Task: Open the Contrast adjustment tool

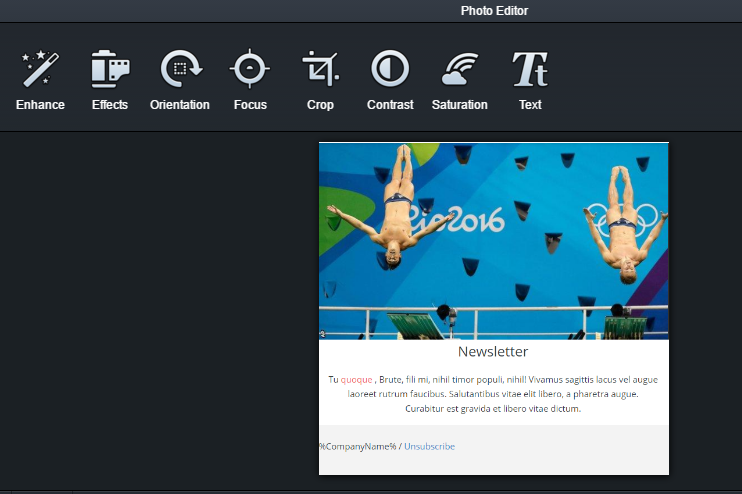Action: coord(390,79)
